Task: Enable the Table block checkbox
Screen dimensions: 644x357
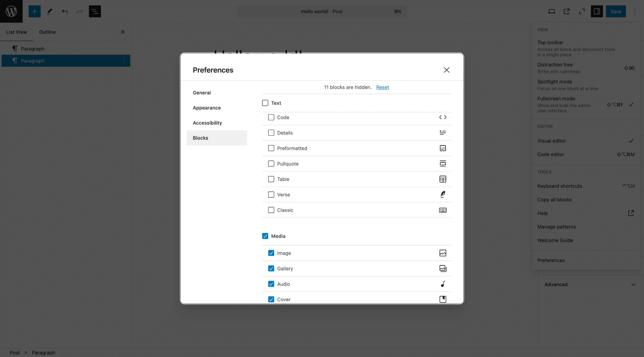Action: tap(271, 179)
